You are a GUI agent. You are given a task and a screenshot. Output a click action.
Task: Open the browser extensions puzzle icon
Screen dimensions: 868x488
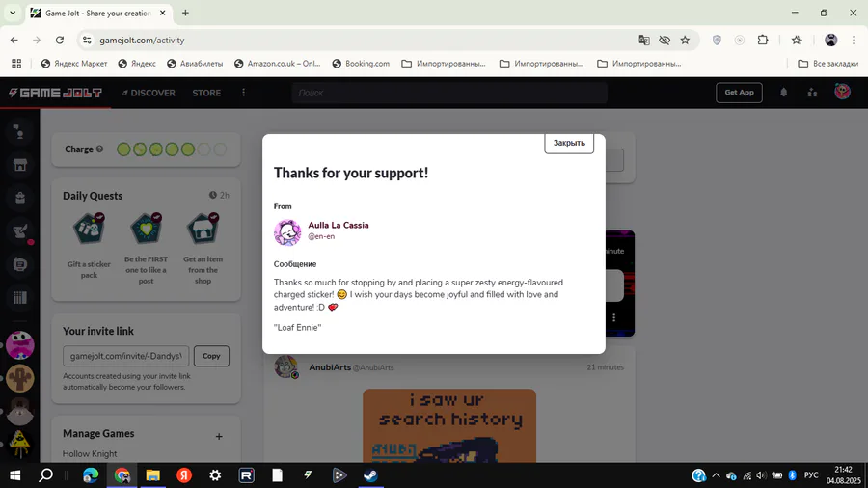pos(763,40)
